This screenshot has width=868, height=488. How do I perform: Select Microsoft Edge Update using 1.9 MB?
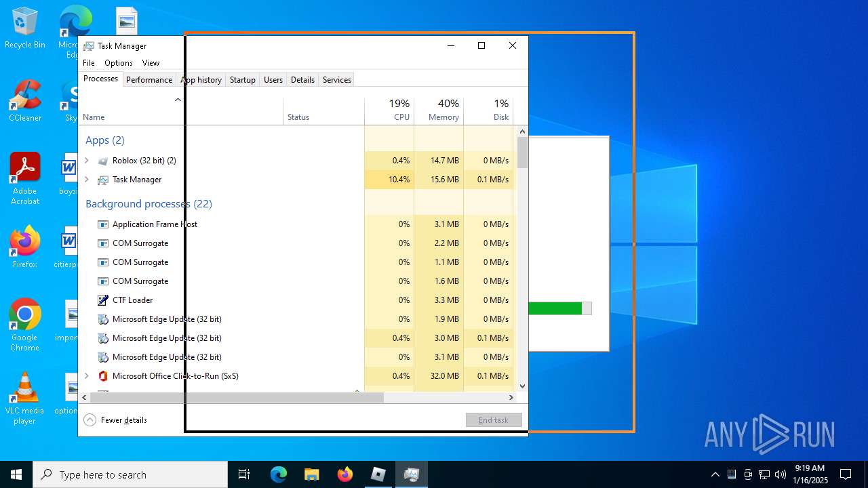[x=296, y=319]
